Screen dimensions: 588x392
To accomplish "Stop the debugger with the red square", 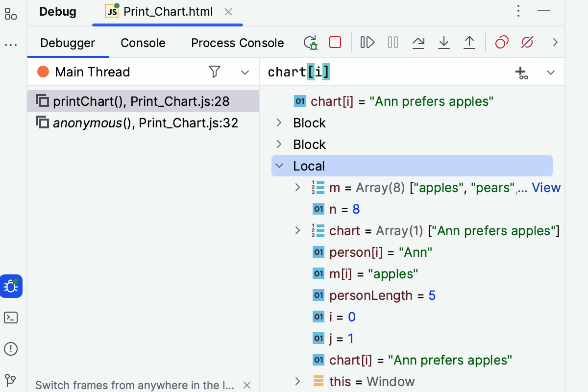I will point(335,42).
